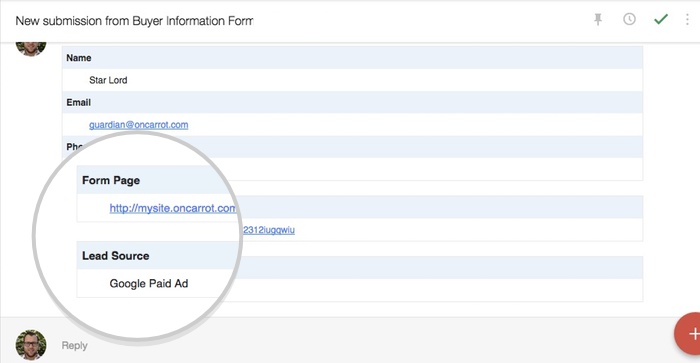Click profile avatar next to Reply
The image size is (700, 363).
click(31, 345)
